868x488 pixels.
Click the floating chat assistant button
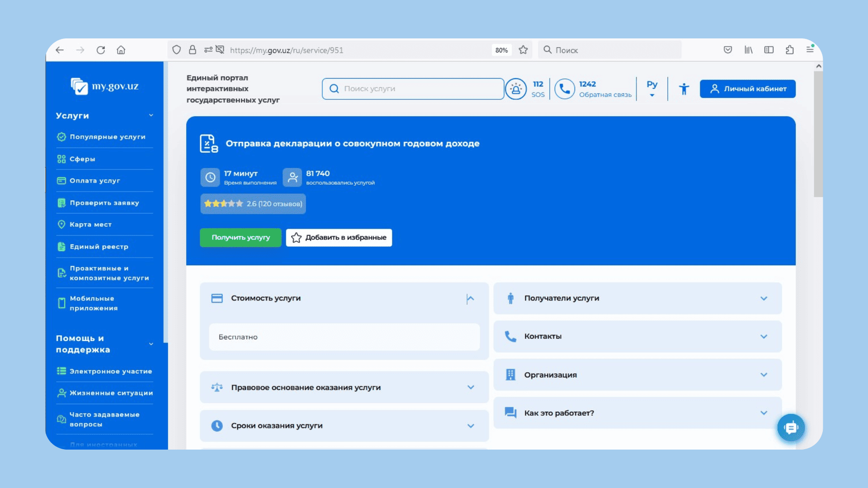tap(791, 427)
